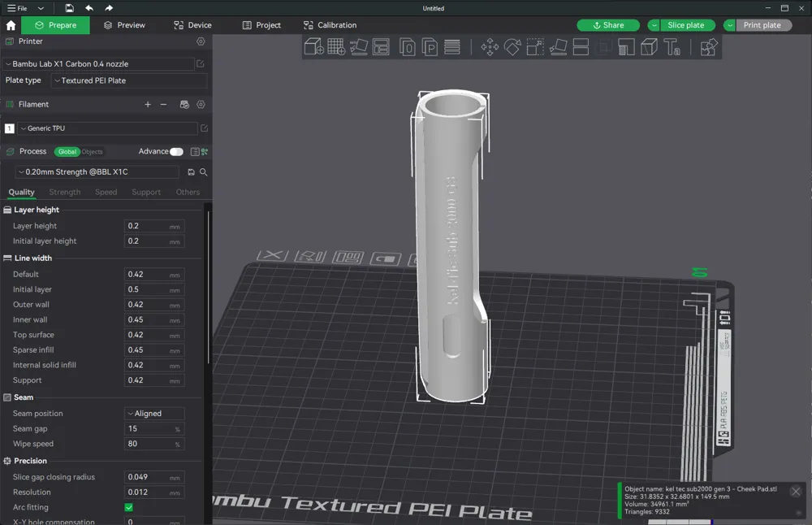Click the Add plate grid icon
812x525 pixels.
[x=336, y=46]
